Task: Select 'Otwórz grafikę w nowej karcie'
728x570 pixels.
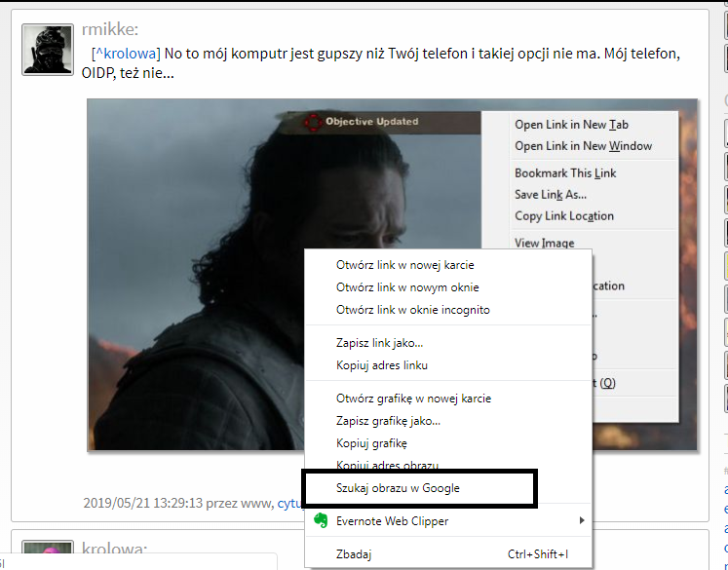Action: point(448,399)
